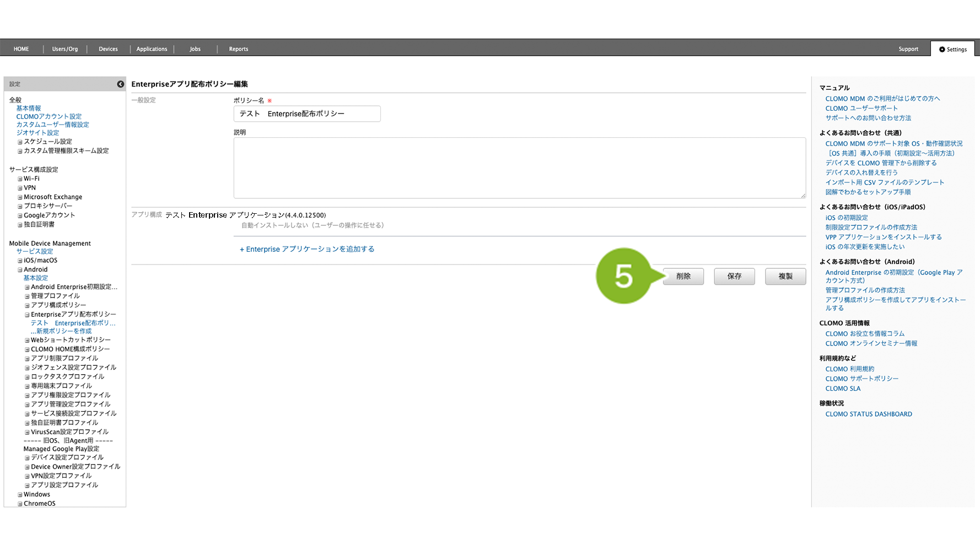Click the 複製 duplicate button
Image resolution: width=980 pixels, height=551 pixels.
(785, 276)
